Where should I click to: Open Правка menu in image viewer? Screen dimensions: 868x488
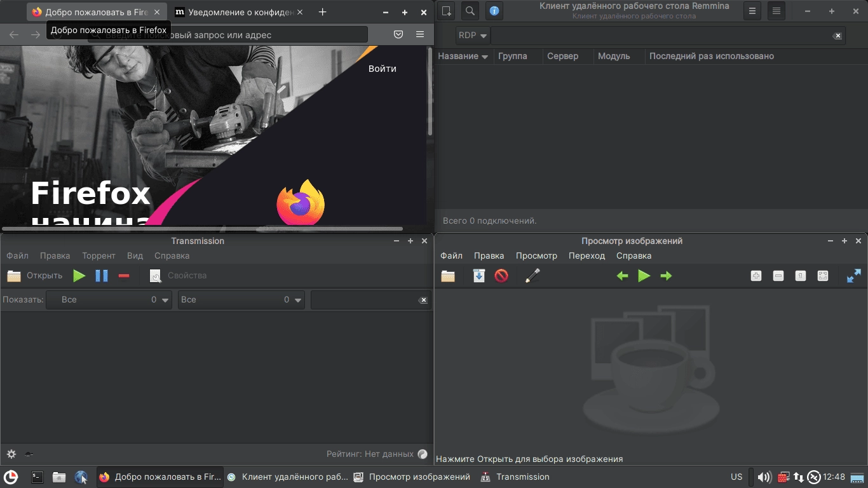489,255
